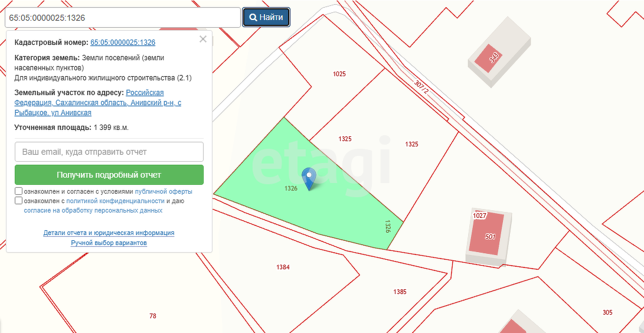Open cadastral number 65:05:0000025:1326 link
644x333 pixels.
tap(123, 43)
